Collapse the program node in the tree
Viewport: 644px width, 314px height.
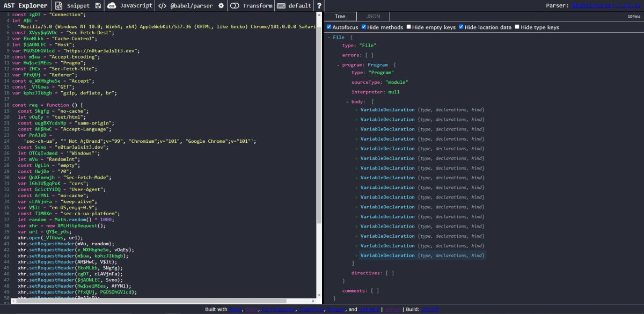click(x=338, y=65)
